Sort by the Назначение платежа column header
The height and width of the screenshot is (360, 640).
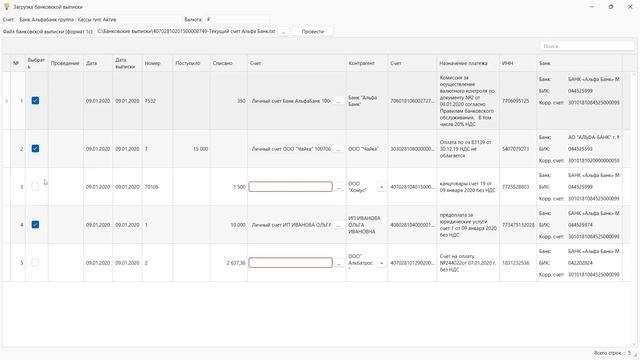(x=467, y=63)
